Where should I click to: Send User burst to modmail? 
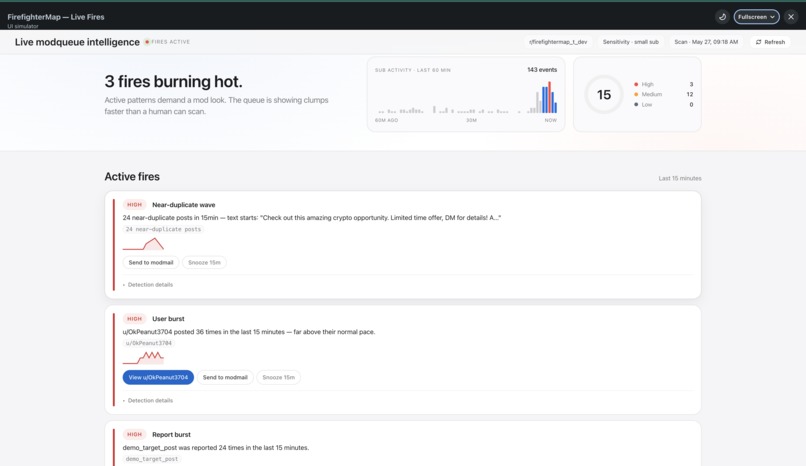225,378
